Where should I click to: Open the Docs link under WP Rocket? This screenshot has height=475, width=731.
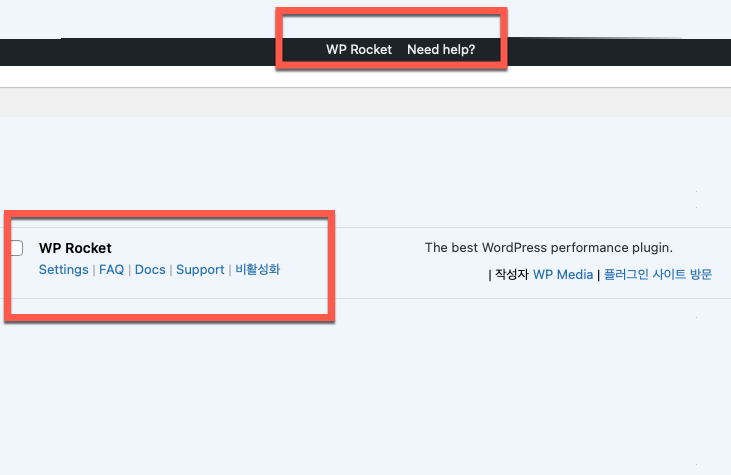[150, 269]
